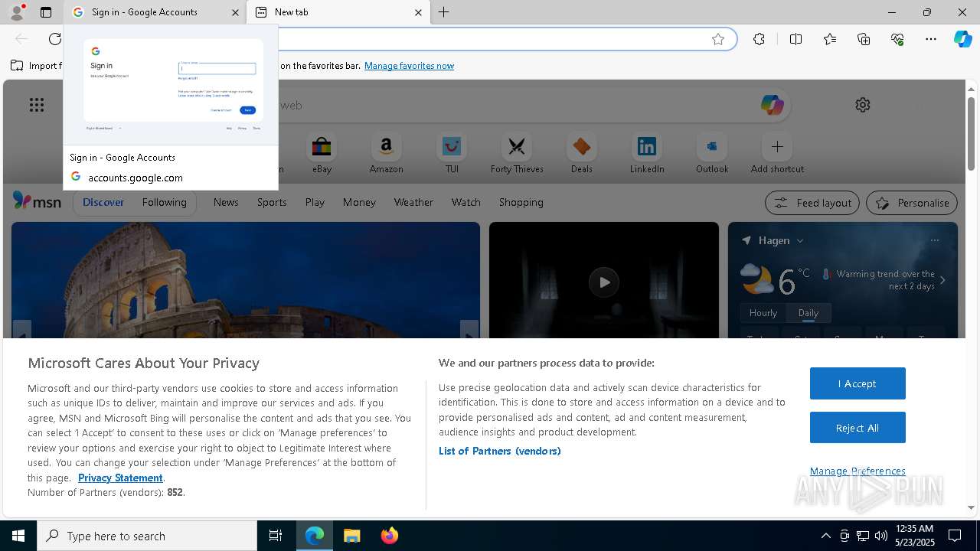
Task: Open Manage Preferences link
Action: [857, 471]
